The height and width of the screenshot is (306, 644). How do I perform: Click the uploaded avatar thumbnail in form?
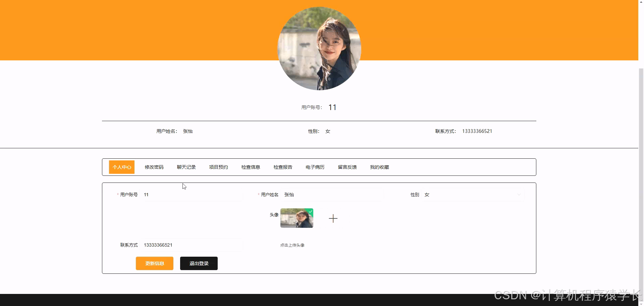pyautogui.click(x=297, y=218)
